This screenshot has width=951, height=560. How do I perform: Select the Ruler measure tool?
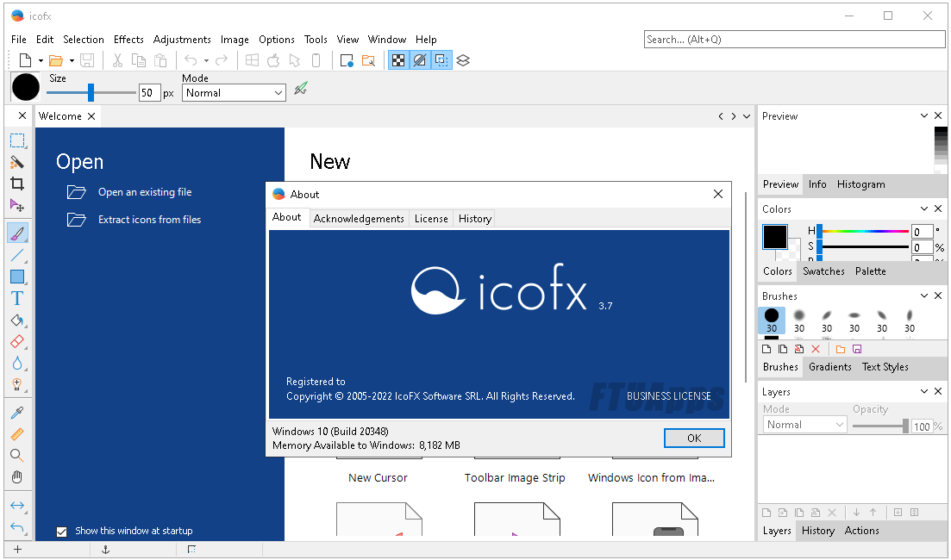(x=17, y=434)
